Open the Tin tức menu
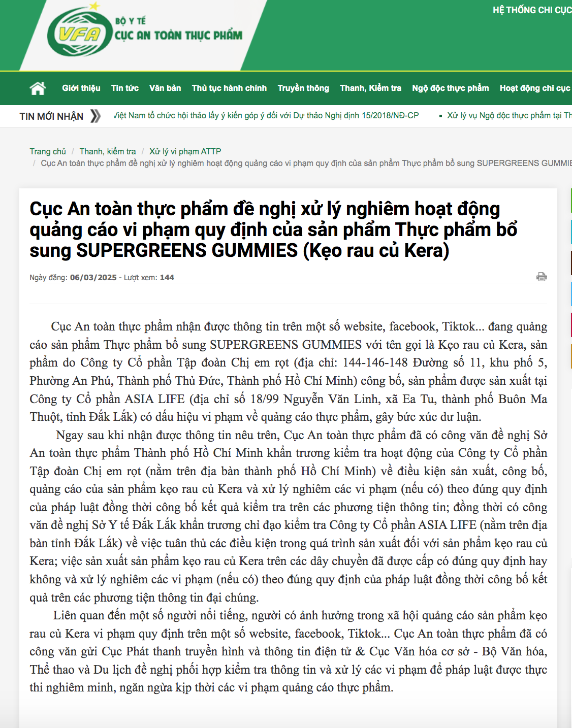The height and width of the screenshot is (728, 572). click(x=125, y=88)
